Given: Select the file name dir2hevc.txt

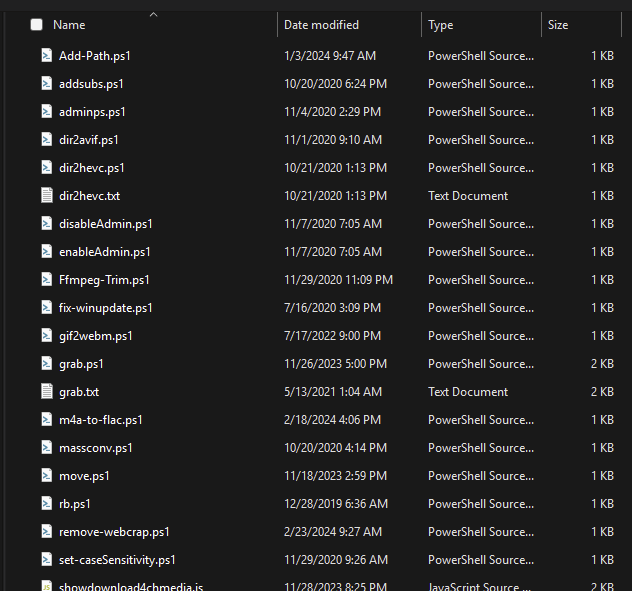Looking at the screenshot, I should 89,196.
